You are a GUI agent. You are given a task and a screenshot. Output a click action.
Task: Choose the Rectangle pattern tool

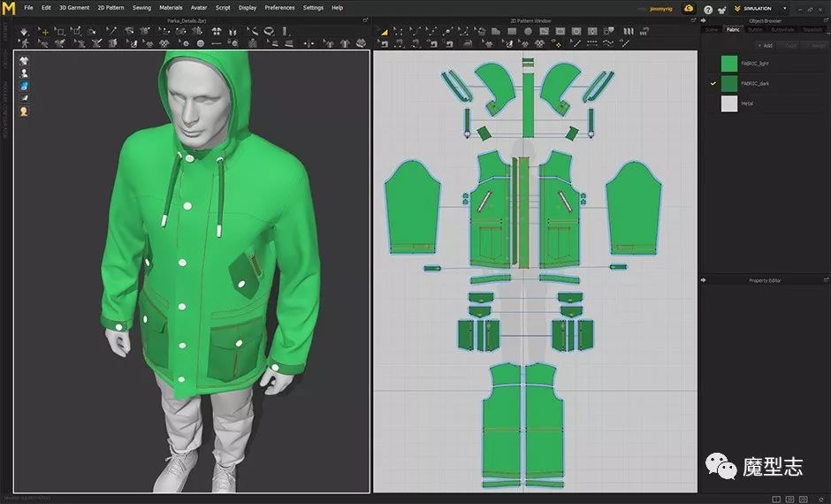512,32
